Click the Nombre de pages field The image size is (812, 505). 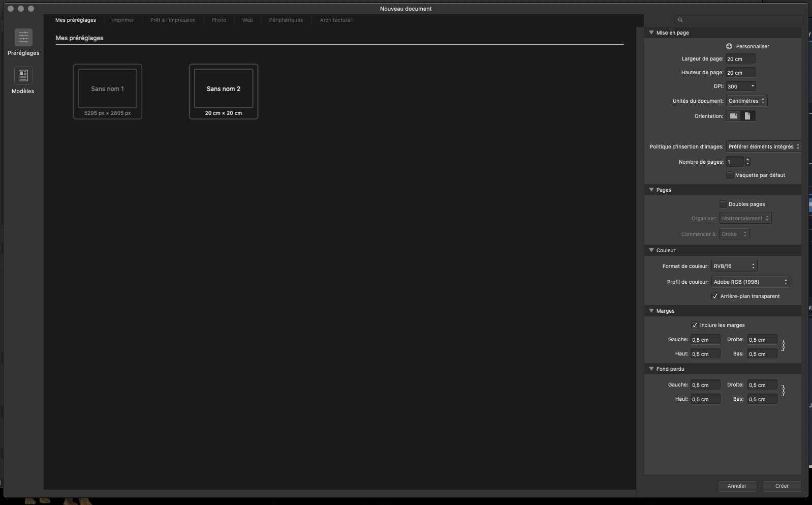coord(735,162)
